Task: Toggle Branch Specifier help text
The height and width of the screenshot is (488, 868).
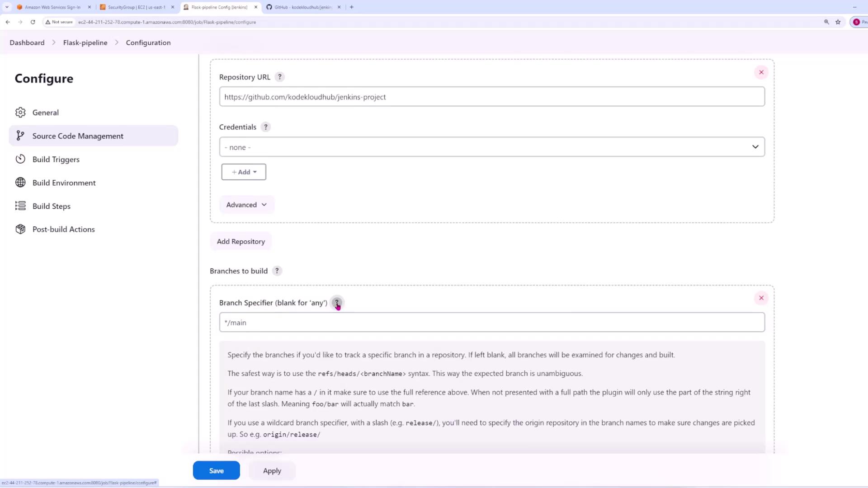Action: 337,303
